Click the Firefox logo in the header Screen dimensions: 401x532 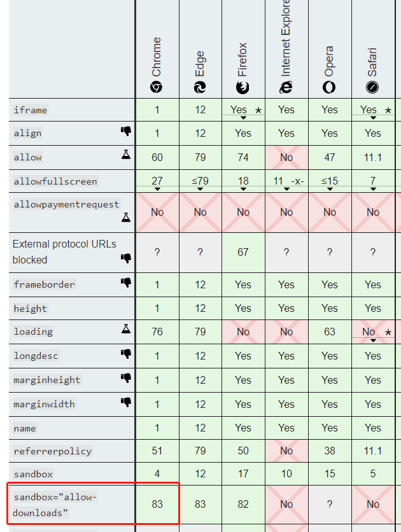243,88
